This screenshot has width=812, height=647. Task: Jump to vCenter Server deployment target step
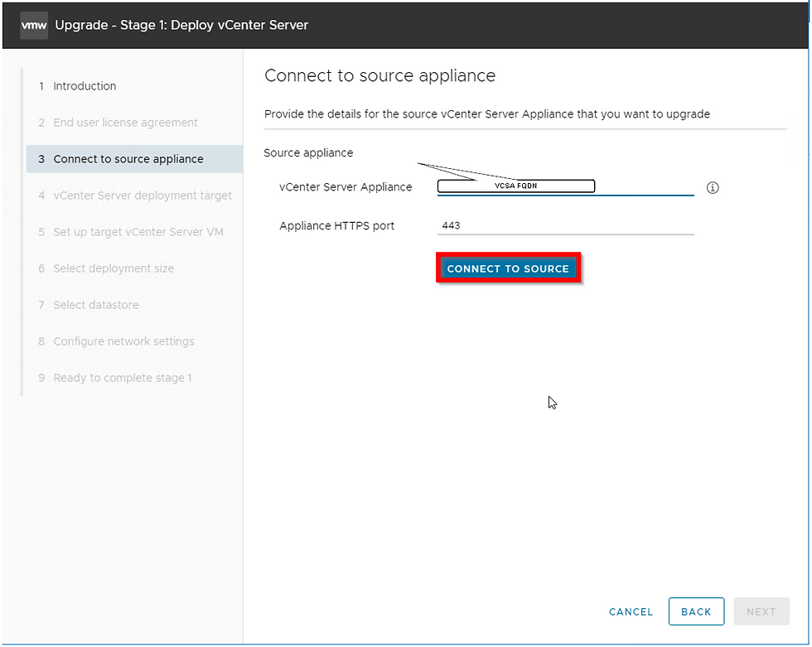point(134,196)
